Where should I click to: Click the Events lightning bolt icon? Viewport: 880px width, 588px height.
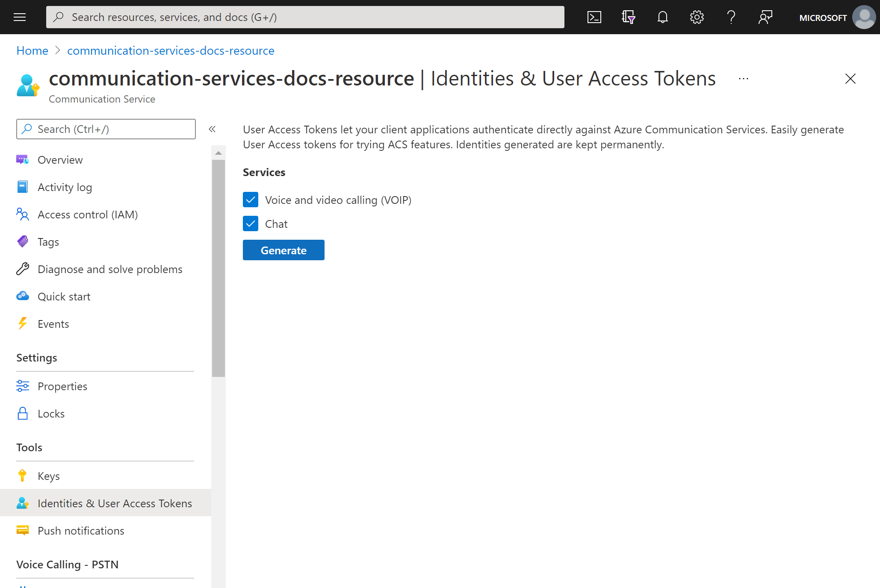tap(23, 323)
